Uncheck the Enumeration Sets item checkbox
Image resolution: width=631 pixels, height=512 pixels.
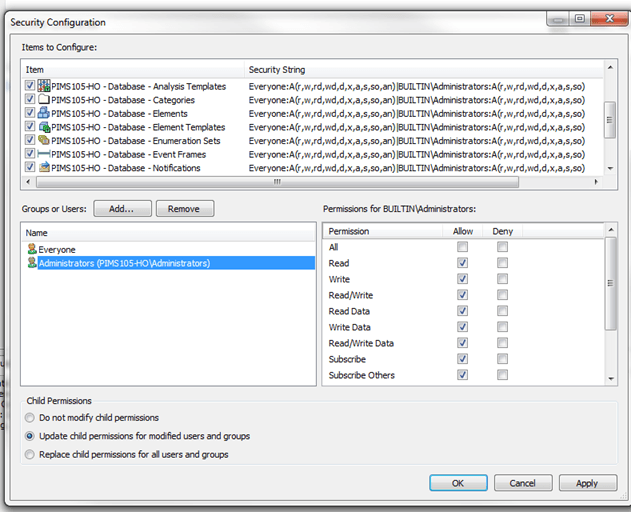30,140
